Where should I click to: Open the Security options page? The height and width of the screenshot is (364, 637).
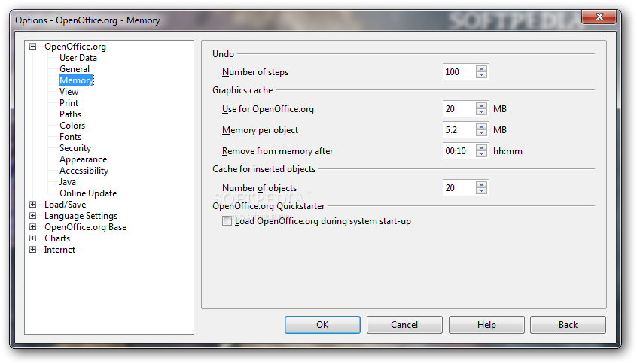75,148
